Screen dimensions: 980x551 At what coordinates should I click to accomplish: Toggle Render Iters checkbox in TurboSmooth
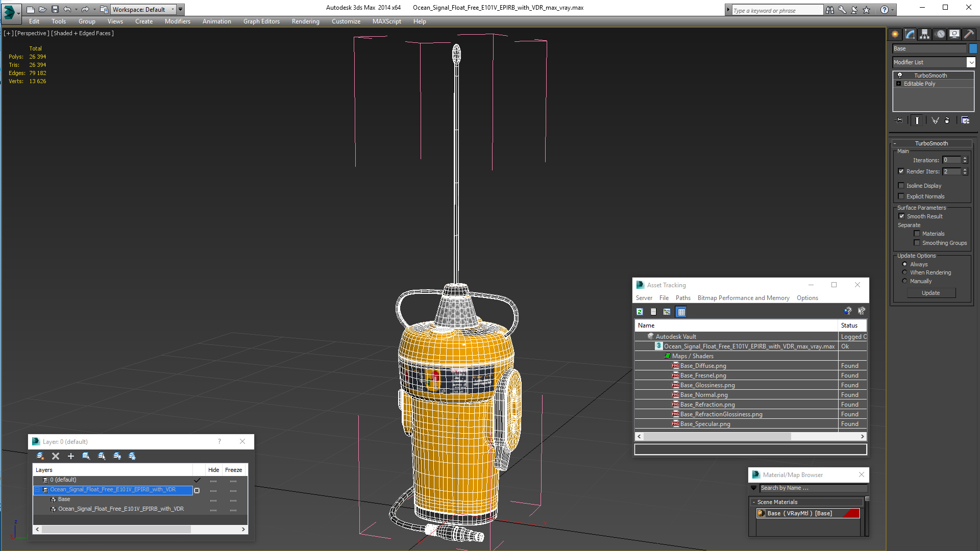[901, 171]
